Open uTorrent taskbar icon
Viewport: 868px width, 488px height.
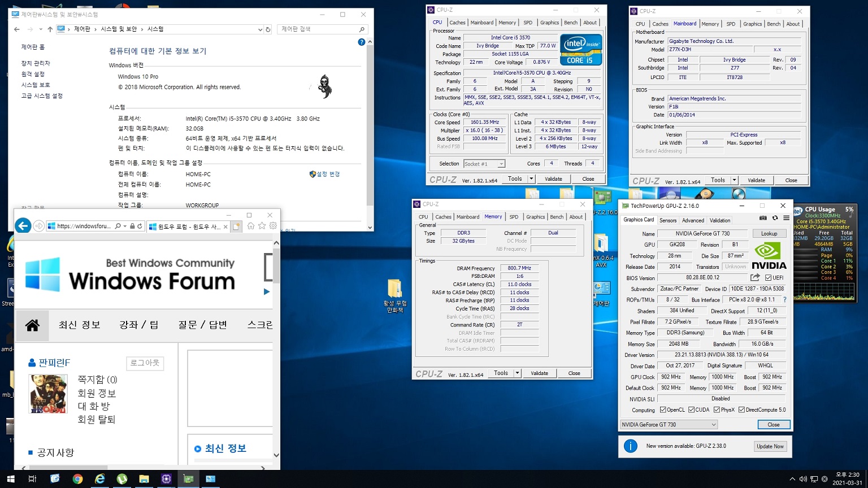[121, 479]
